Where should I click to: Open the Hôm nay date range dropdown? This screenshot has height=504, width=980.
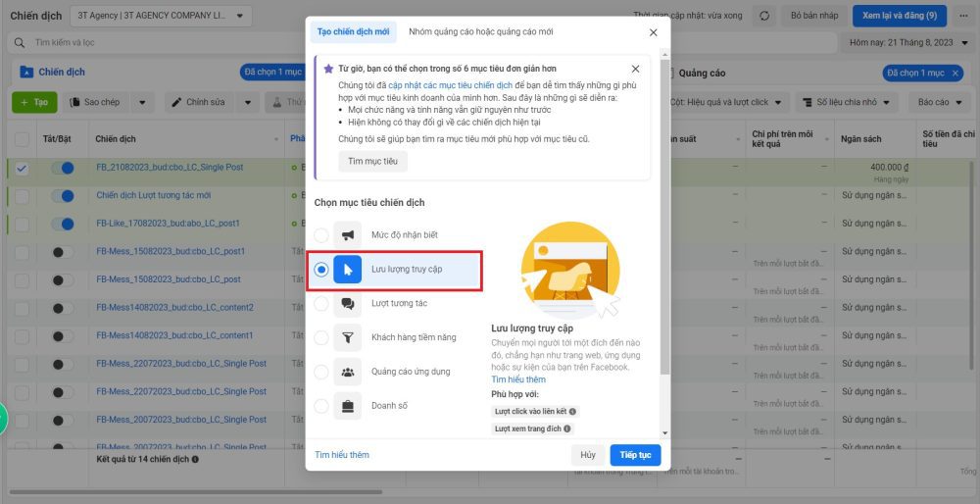coord(906,42)
